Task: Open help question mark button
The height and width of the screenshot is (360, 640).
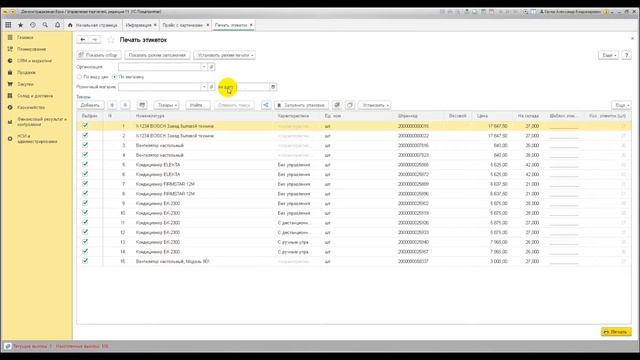Action: pos(627,55)
